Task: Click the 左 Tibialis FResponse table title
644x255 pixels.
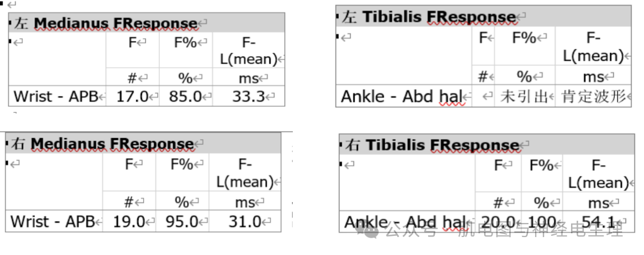Action: coord(429,17)
